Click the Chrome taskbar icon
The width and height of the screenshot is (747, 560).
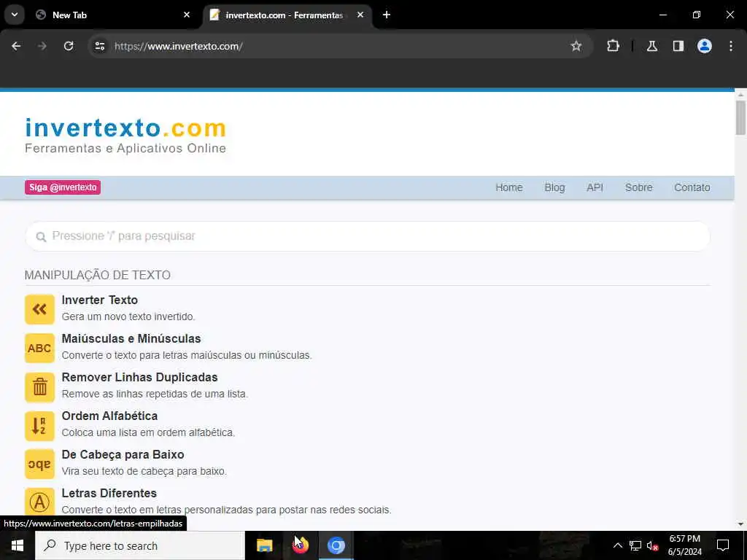pyautogui.click(x=336, y=545)
